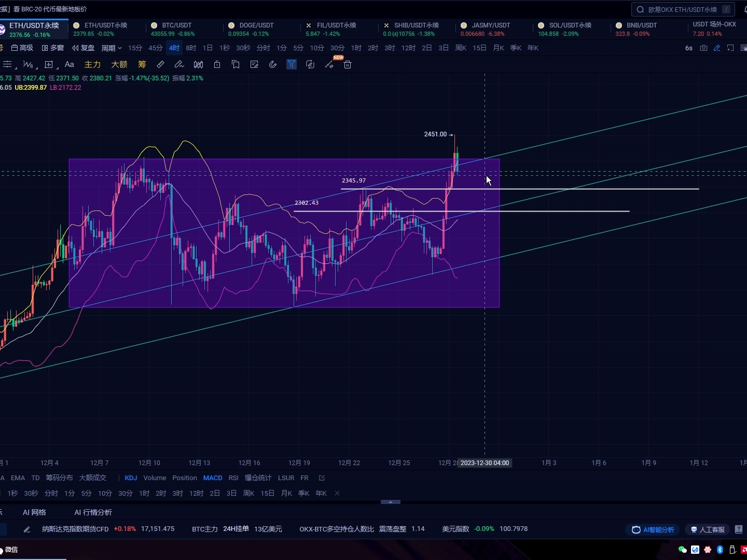The width and height of the screenshot is (747, 560).
Task: Open the 周期 period dropdown
Action: click(112, 48)
